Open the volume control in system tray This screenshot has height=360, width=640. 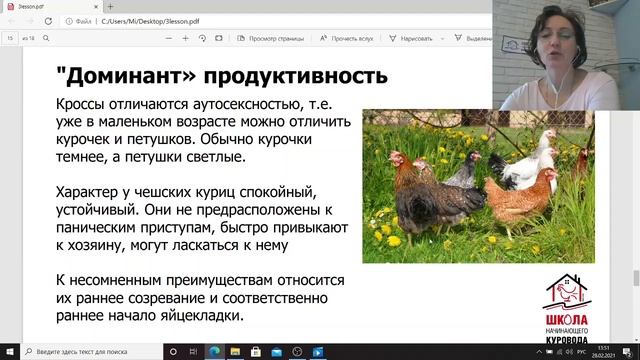tap(569, 351)
